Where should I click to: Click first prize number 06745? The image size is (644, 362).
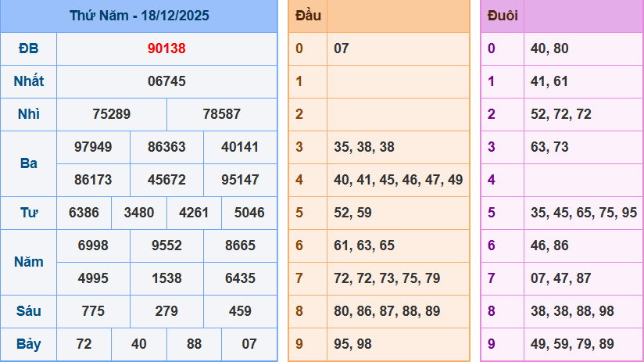(166, 81)
